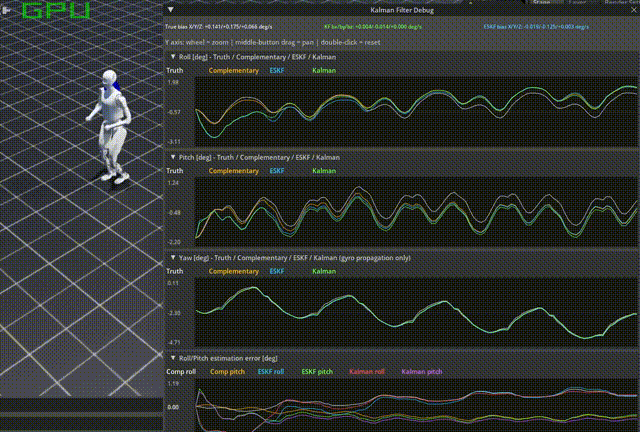This screenshot has width=640, height=432.
Task: Click the blue ESKF bias X/Y/Z readout
Action: click(536, 27)
